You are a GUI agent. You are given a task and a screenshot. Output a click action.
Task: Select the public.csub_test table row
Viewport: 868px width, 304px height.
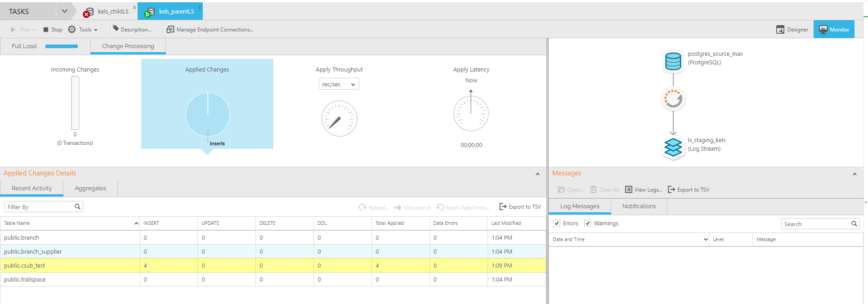[25, 266]
